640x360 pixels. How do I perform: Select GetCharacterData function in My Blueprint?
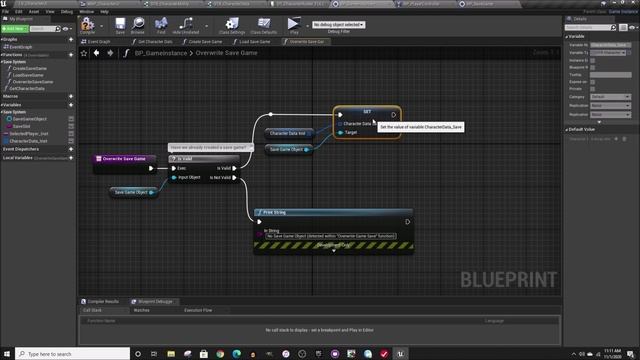pyautogui.click(x=26, y=89)
